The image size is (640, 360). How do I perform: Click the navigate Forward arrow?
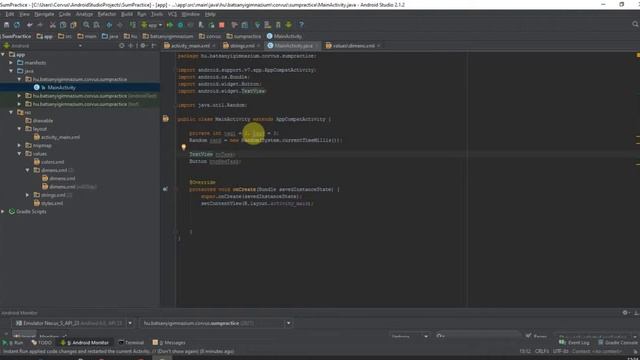pyautogui.click(x=120, y=25)
